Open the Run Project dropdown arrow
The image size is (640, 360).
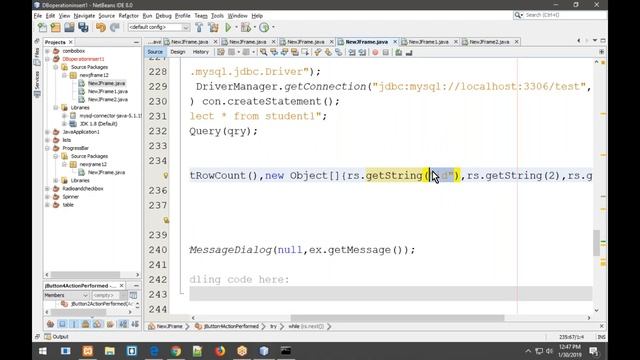point(236,27)
